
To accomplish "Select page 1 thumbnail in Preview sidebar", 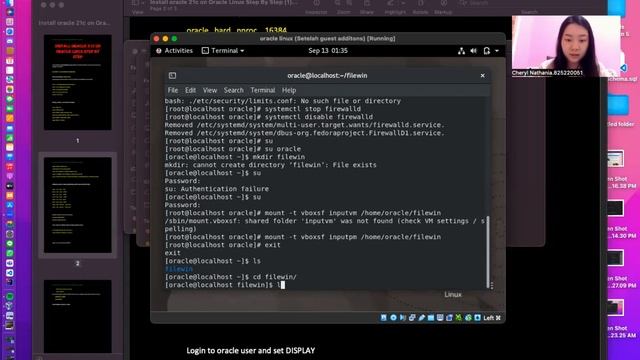I will pyautogui.click(x=78, y=82).
